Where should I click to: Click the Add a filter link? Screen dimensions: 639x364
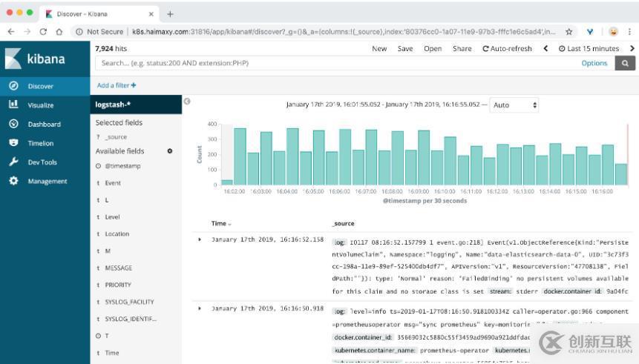(x=117, y=85)
